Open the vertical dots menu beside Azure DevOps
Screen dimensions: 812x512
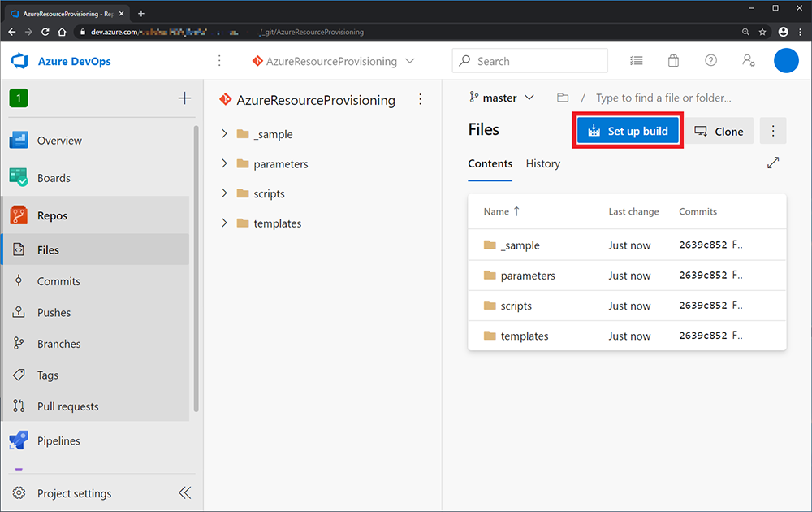point(219,61)
